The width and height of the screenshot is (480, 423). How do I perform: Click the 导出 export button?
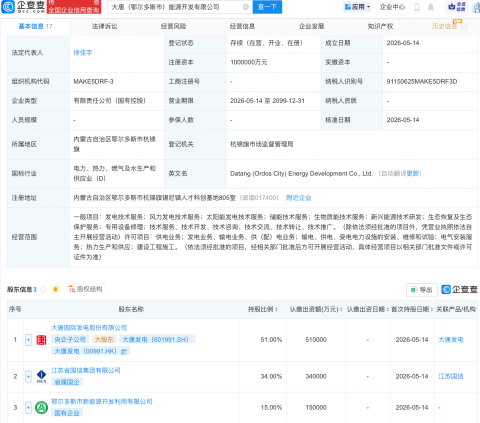coord(422,290)
